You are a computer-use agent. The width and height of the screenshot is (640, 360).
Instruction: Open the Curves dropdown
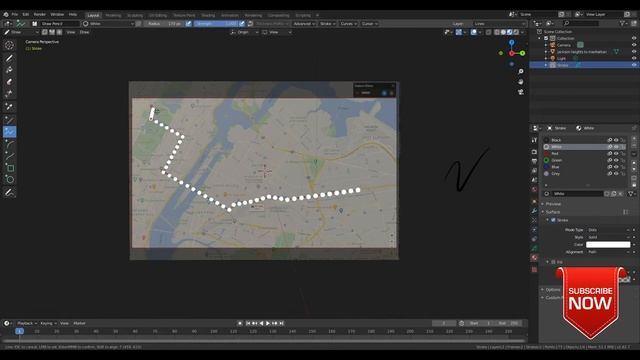348,24
